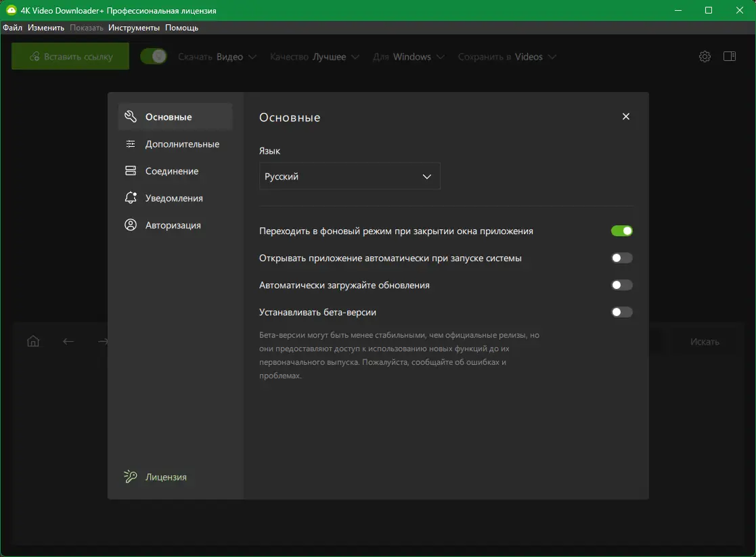Click the wrench icon beside Основные
Viewport: 756px width, 557px height.
131,116
